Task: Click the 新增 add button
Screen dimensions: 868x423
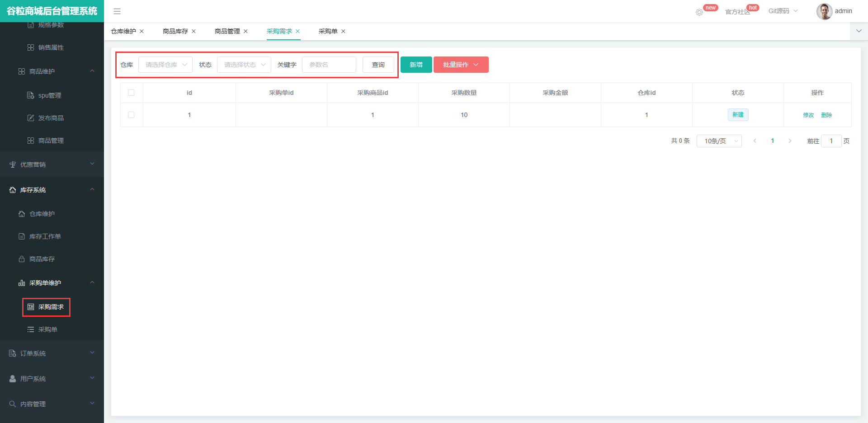Action: [416, 65]
